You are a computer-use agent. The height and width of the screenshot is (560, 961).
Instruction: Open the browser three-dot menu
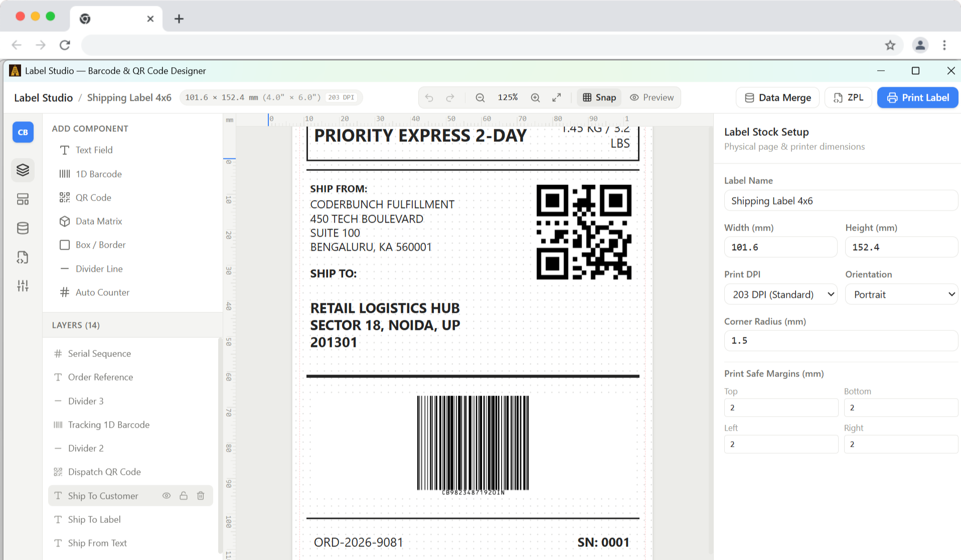[944, 45]
